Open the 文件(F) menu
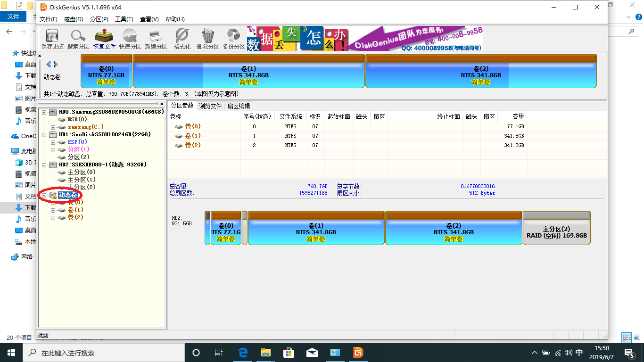This screenshot has width=644, height=362. [x=49, y=19]
